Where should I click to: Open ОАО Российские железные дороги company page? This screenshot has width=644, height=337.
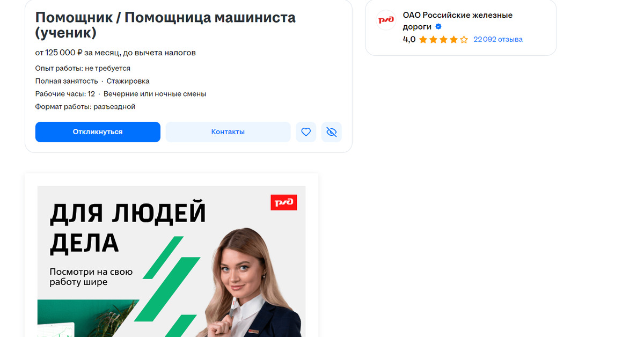(x=458, y=21)
